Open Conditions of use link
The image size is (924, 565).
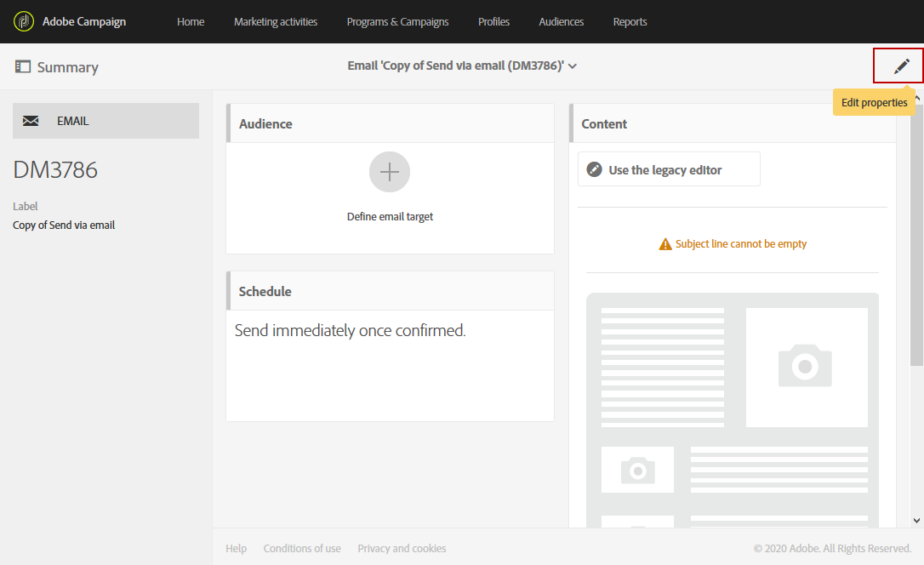pyautogui.click(x=302, y=549)
